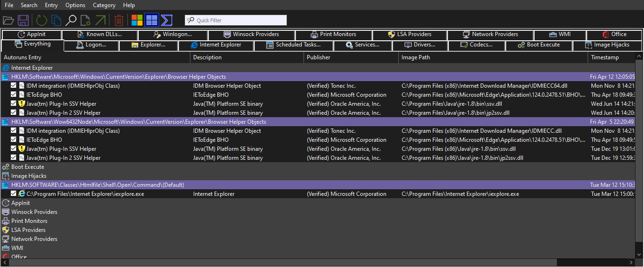The image size is (644, 267).
Task: Select the Wow6432Node Browser Helper Objects row
Action: (139, 122)
